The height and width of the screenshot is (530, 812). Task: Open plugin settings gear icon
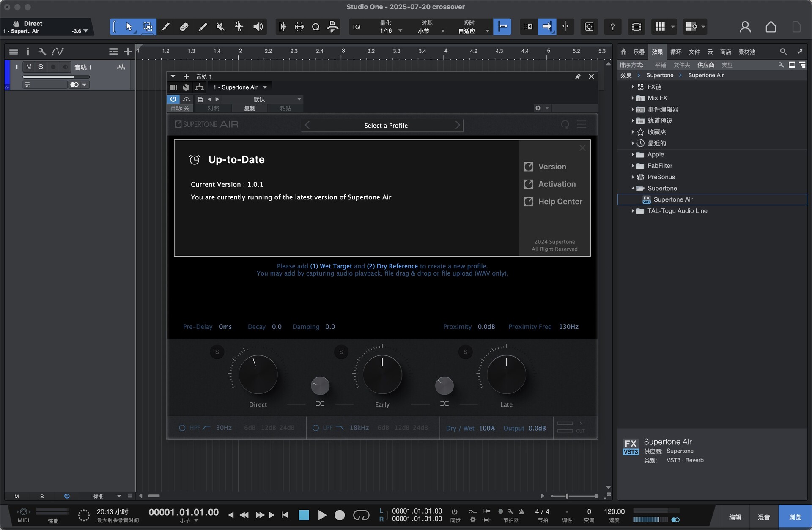pyautogui.click(x=538, y=108)
